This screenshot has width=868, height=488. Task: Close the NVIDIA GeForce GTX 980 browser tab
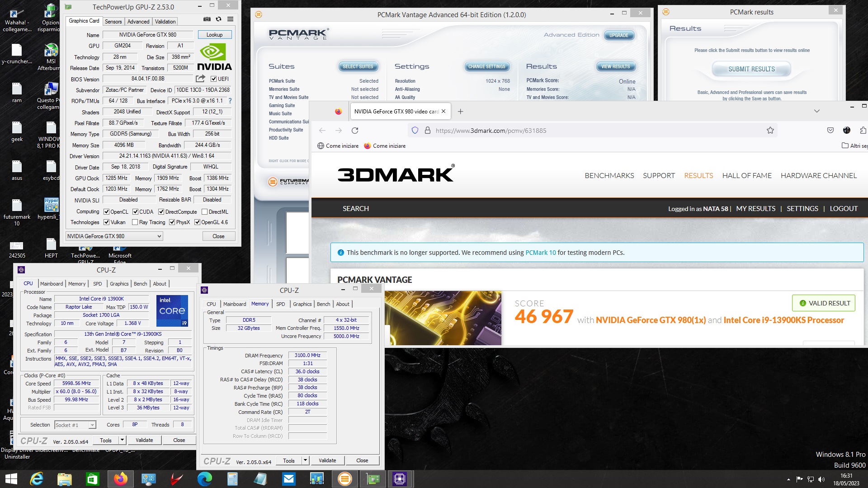pos(443,112)
